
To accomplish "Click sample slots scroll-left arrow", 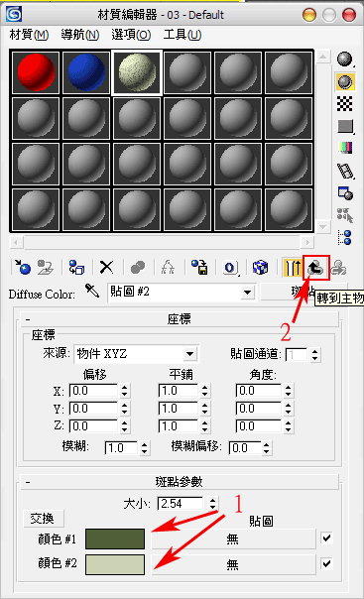I will (16, 242).
